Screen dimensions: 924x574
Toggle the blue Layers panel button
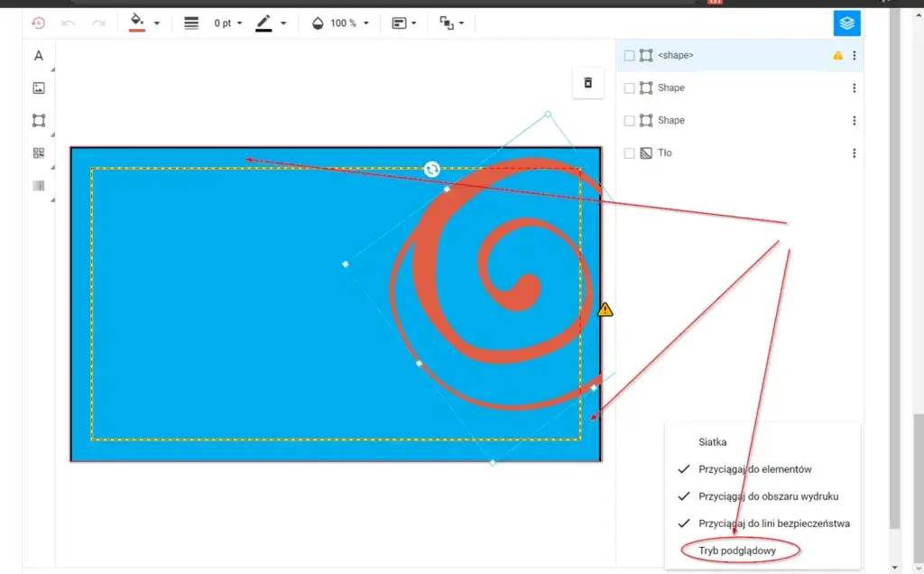(x=846, y=23)
